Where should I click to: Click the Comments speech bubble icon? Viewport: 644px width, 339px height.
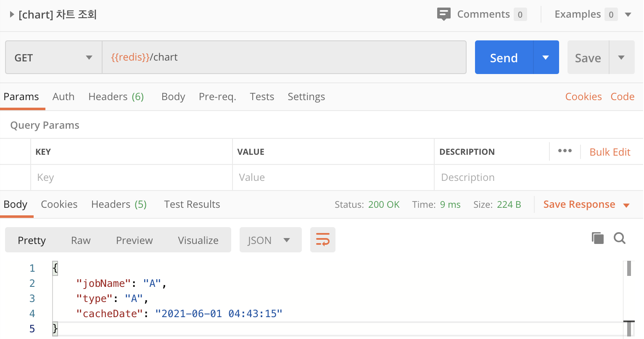[443, 14]
